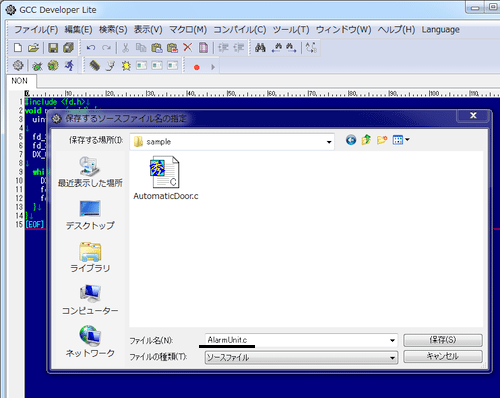Click the first window panel icon
Image resolution: width=500 pixels, height=398 pixels.
click(x=141, y=65)
